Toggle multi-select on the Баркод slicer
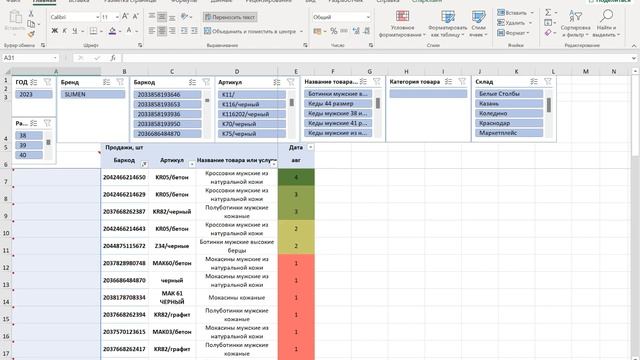Screen dimensions: 640x360 coord(192,82)
